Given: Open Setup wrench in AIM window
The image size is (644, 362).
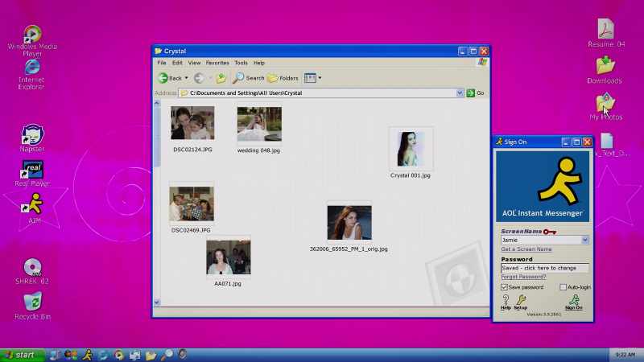Looking at the screenshot, I should [x=520, y=302].
